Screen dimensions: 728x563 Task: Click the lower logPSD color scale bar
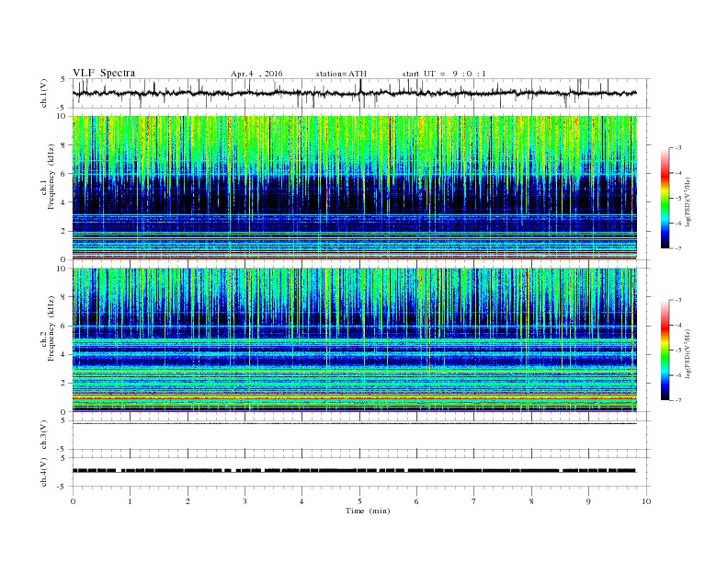pos(665,350)
